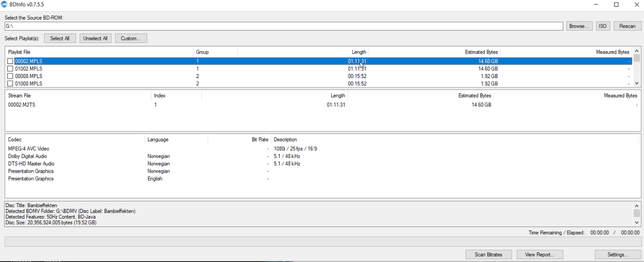The image size is (644, 262).
Task: Click the Rescan button
Action: (x=627, y=26)
